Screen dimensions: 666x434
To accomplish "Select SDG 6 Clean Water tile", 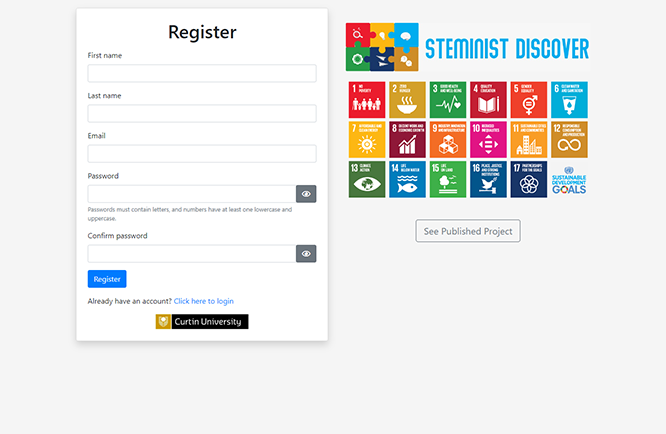I will 569,100.
